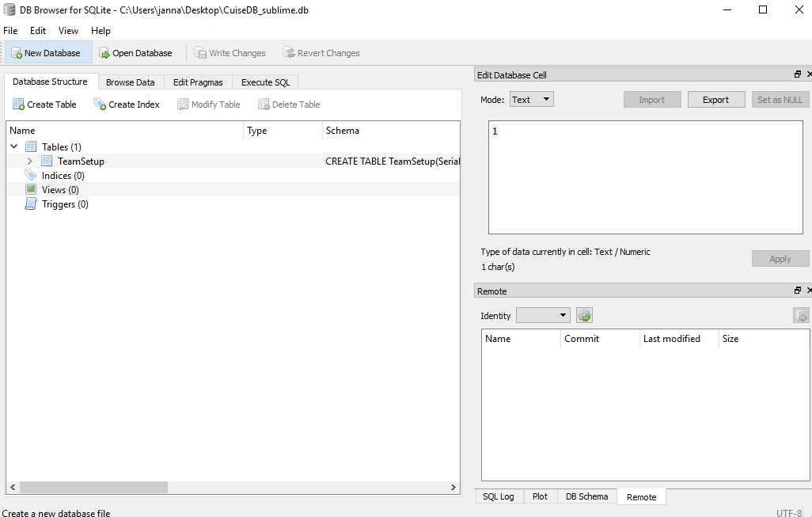Click the scroll left arrow of structure tree
This screenshot has width=812, height=517.
pyautogui.click(x=13, y=487)
